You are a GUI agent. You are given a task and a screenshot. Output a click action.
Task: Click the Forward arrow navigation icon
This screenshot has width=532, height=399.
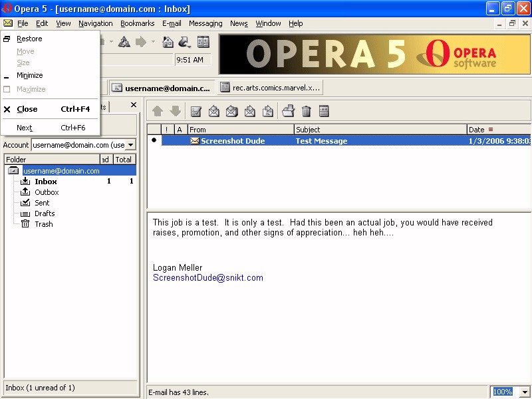pos(141,42)
